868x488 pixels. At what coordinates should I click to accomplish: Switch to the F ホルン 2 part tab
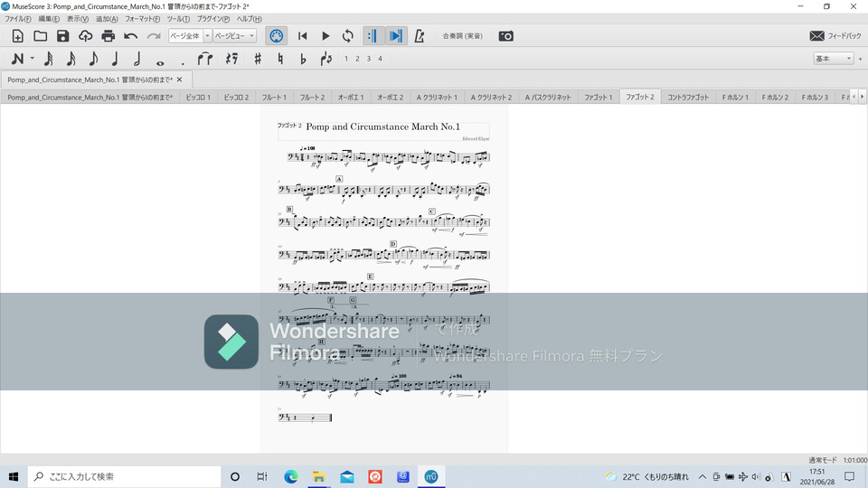tap(775, 98)
